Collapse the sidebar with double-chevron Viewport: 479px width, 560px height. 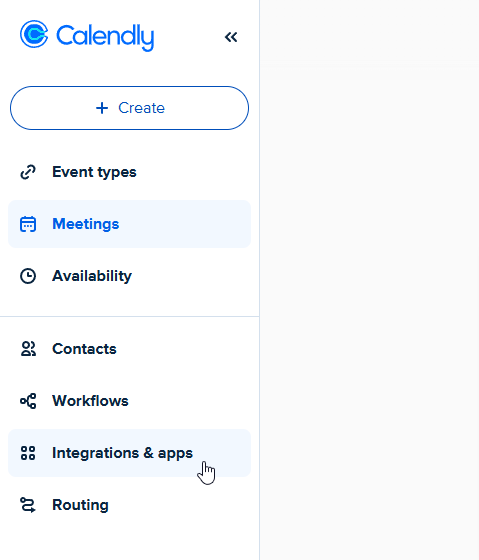click(231, 37)
